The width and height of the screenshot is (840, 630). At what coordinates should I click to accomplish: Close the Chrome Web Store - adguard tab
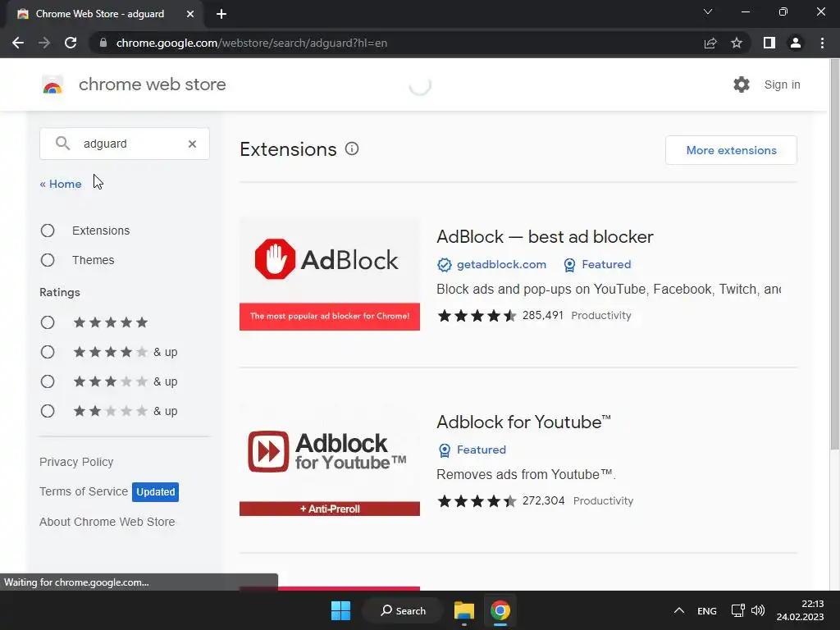(190, 14)
